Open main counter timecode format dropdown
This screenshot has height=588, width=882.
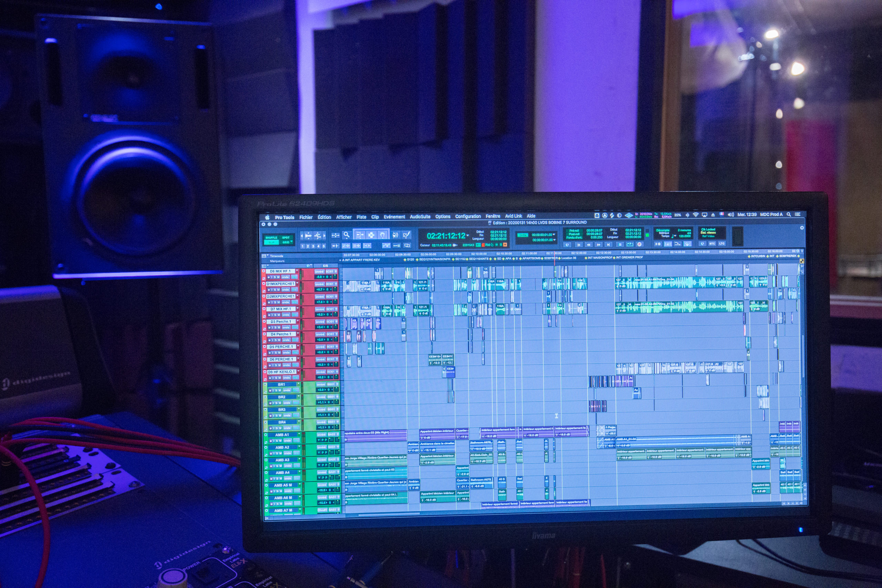pyautogui.click(x=468, y=236)
